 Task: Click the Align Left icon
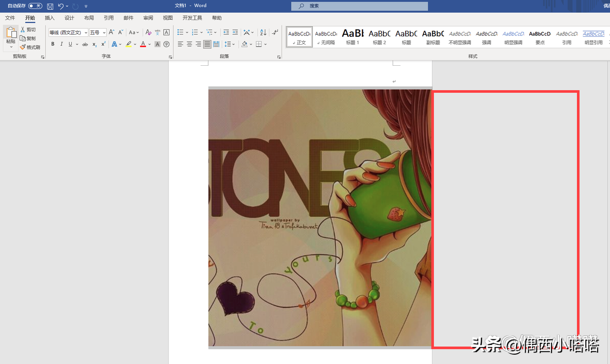[180, 44]
